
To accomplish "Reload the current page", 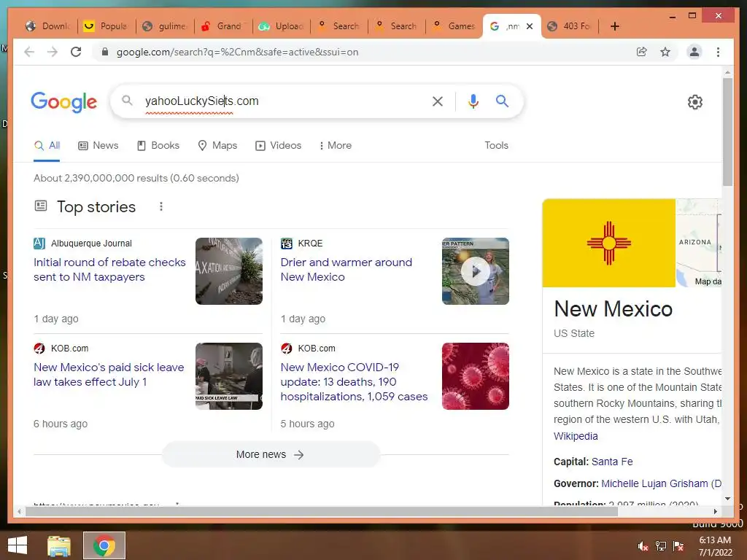I will pos(76,52).
